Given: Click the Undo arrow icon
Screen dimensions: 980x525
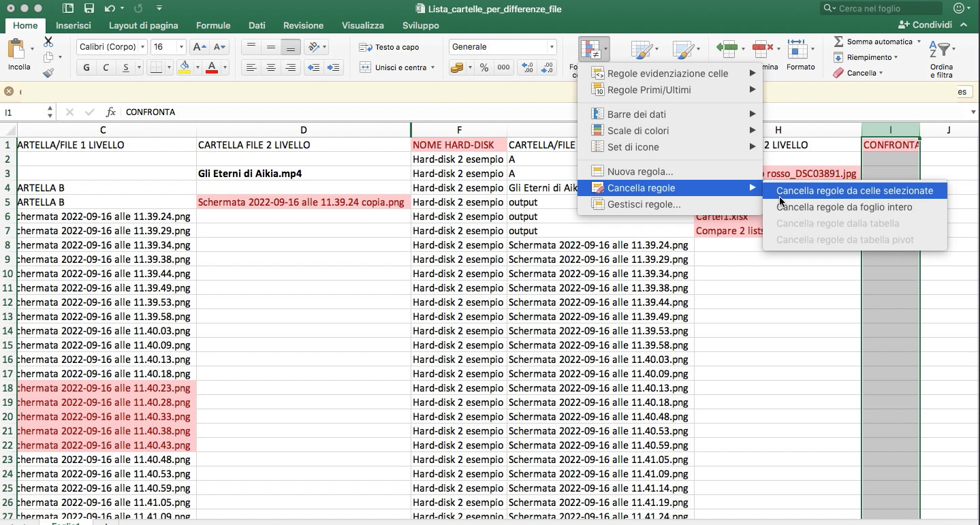Looking at the screenshot, I should coord(110,9).
